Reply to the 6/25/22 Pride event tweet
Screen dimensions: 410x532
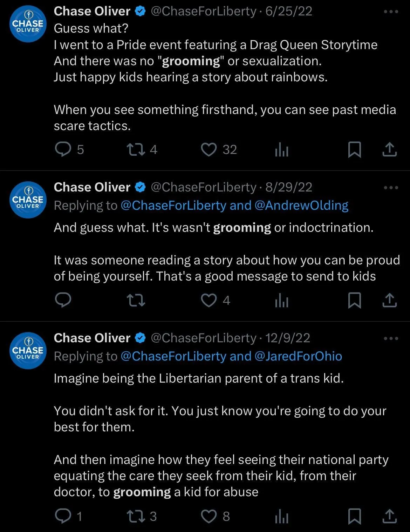pyautogui.click(x=63, y=150)
